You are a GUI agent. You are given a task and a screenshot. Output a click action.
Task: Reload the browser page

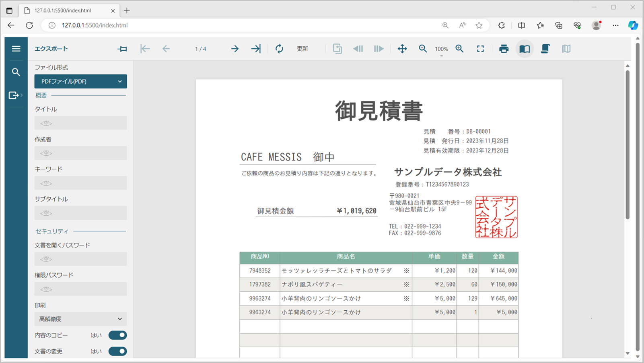29,25
